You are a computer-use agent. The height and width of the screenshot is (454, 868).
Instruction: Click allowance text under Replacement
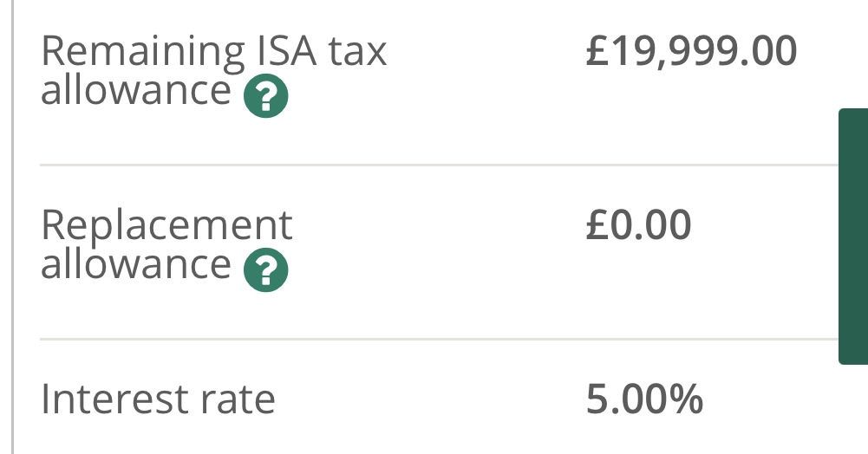point(136,264)
